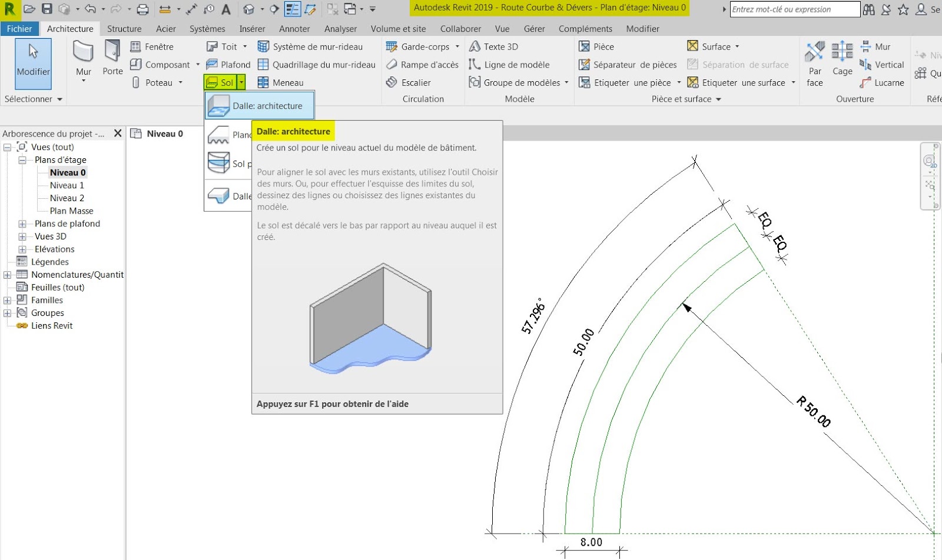Image resolution: width=942 pixels, height=560 pixels.
Task: Click the Modifier selection button
Action: [32, 64]
